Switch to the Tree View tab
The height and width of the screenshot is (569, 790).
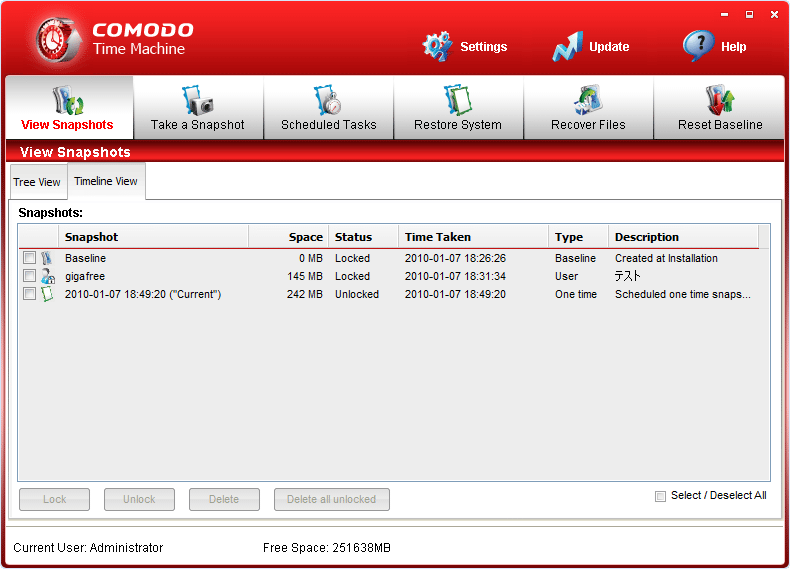[x=37, y=182]
